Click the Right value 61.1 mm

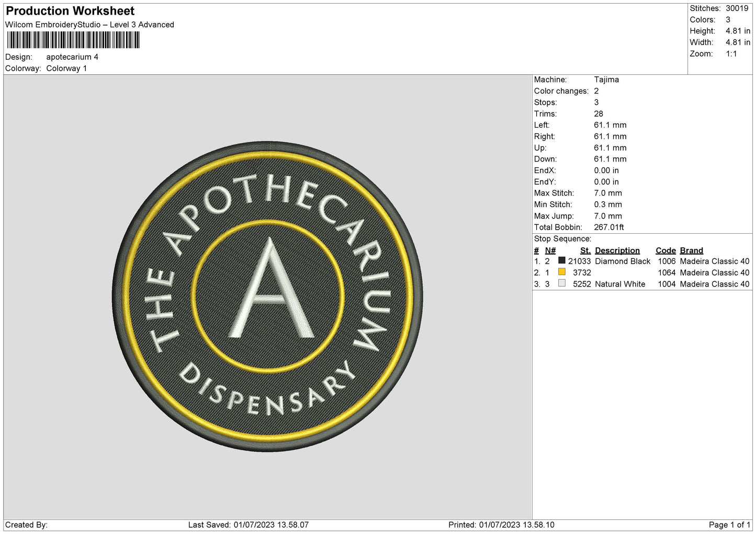pos(610,137)
